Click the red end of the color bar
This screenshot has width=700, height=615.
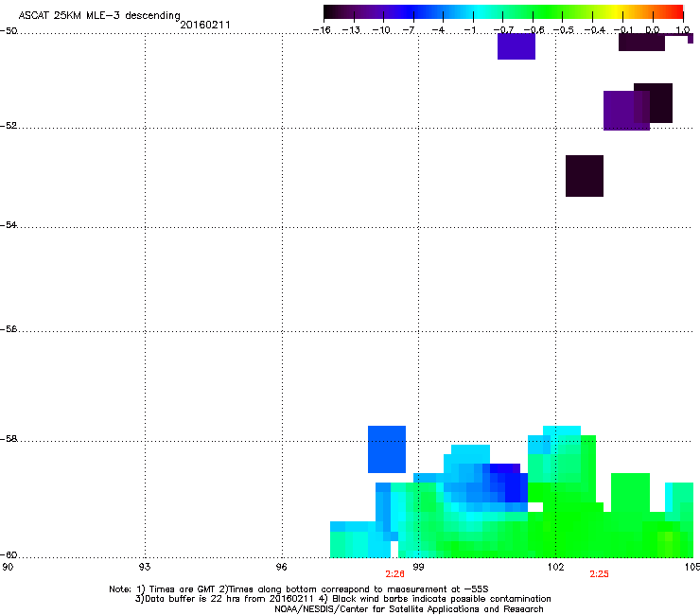(676, 11)
